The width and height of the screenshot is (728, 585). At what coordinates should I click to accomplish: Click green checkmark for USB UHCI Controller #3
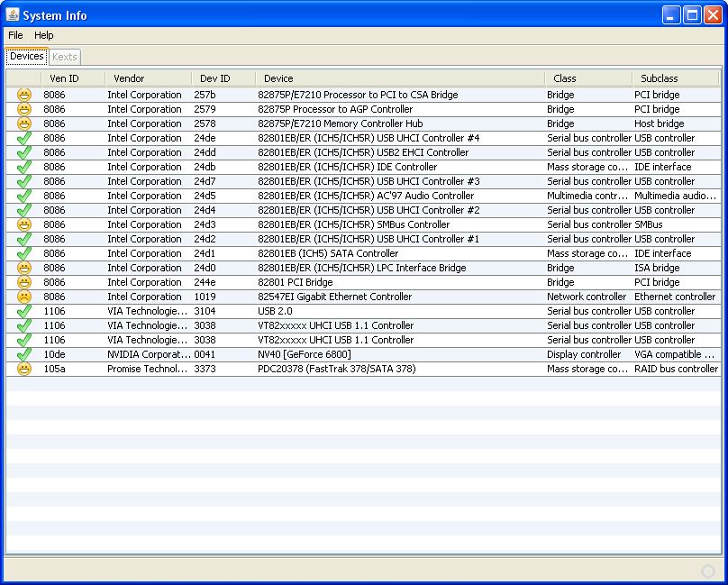(x=24, y=181)
